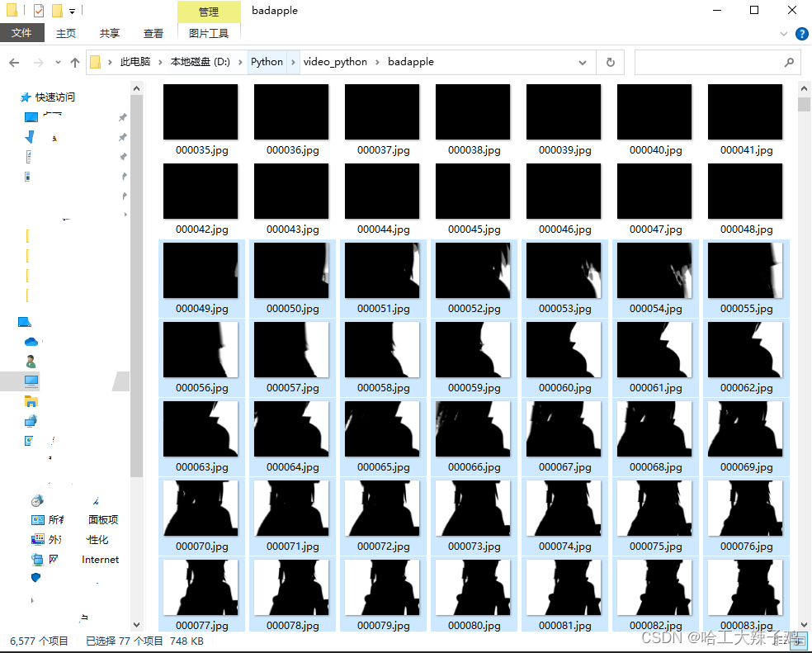Open the 图片工具 ribbon tab
Image resolution: width=812 pixels, height=653 pixels.
(209, 33)
